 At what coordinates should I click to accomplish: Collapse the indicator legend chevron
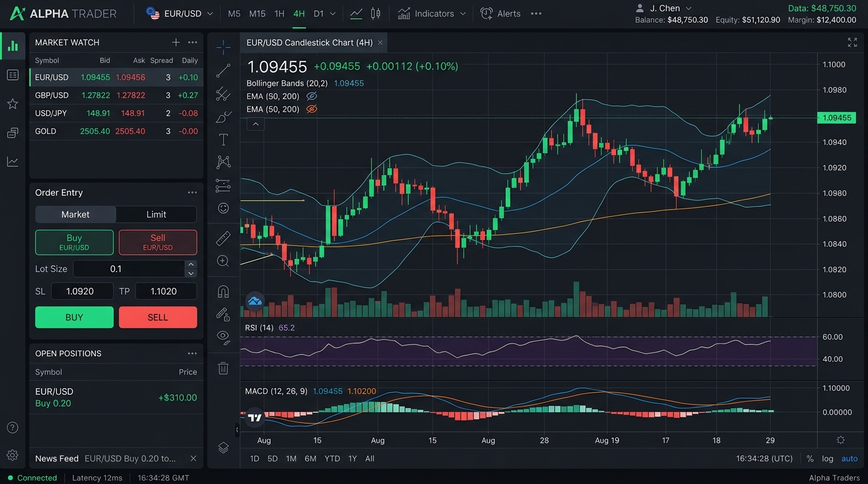pos(255,124)
